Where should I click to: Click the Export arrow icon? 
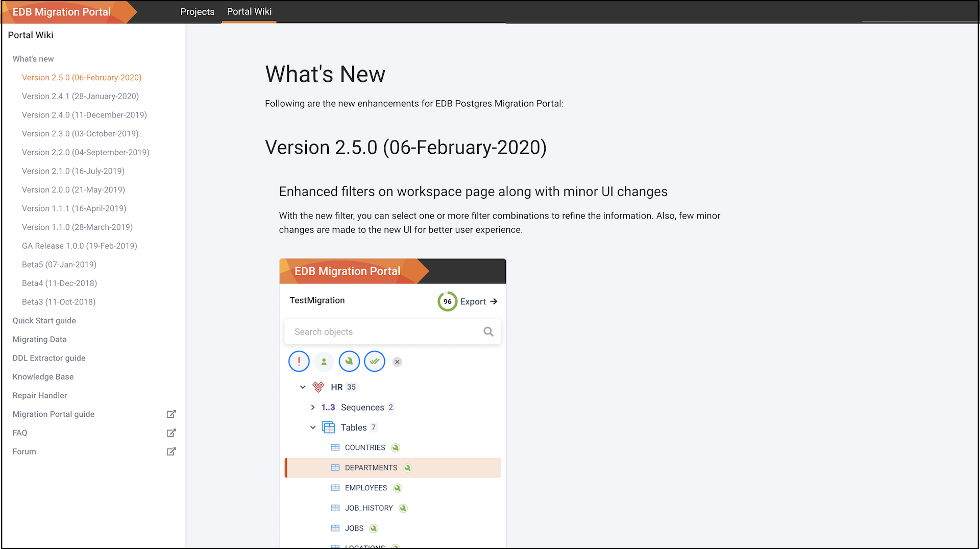point(494,302)
